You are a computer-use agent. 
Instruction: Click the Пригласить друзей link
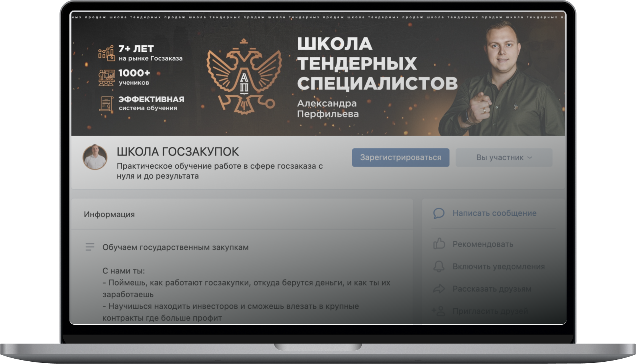pyautogui.click(x=490, y=311)
